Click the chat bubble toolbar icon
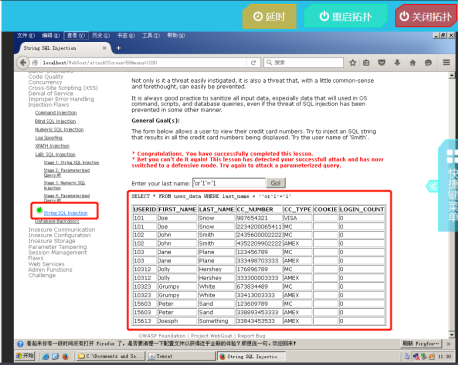This screenshot has width=458, height=365. pyautogui.click(x=428, y=63)
